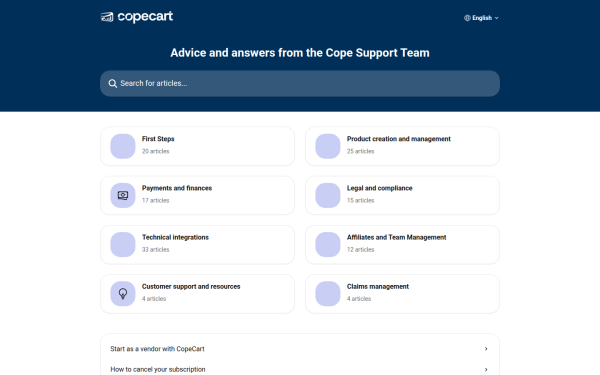Open How to cancel your subscription article
The width and height of the screenshot is (600, 375).
(x=300, y=369)
